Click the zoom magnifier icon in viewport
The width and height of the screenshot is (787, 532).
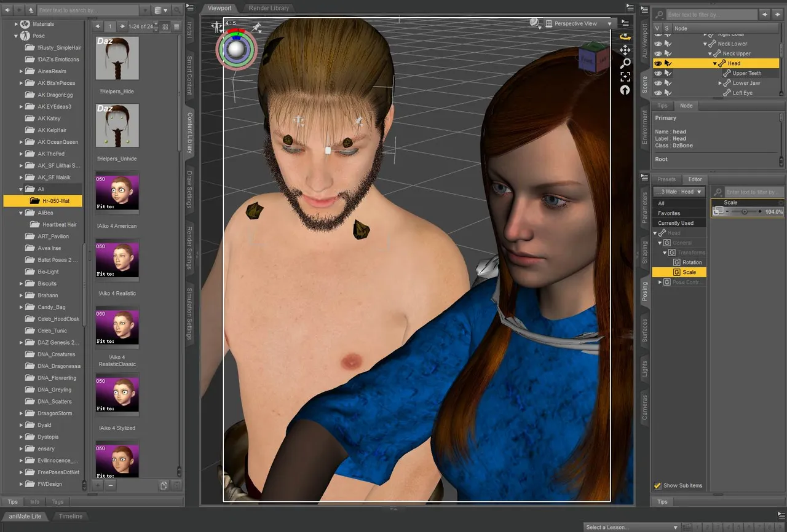pos(625,63)
